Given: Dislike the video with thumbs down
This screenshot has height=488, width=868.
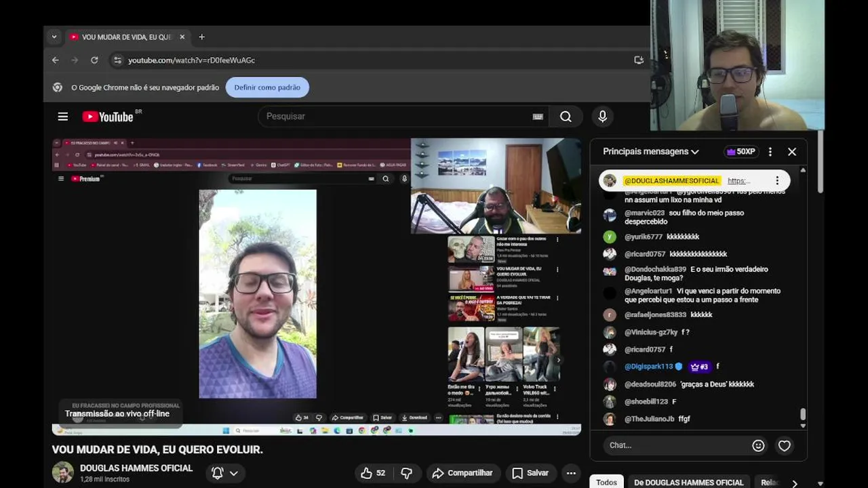Looking at the screenshot, I should click(x=407, y=473).
